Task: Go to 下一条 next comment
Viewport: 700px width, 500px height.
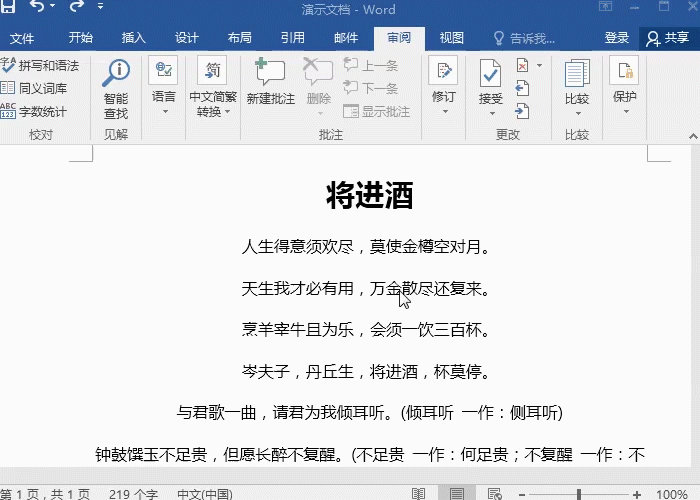Action: pyautogui.click(x=371, y=88)
